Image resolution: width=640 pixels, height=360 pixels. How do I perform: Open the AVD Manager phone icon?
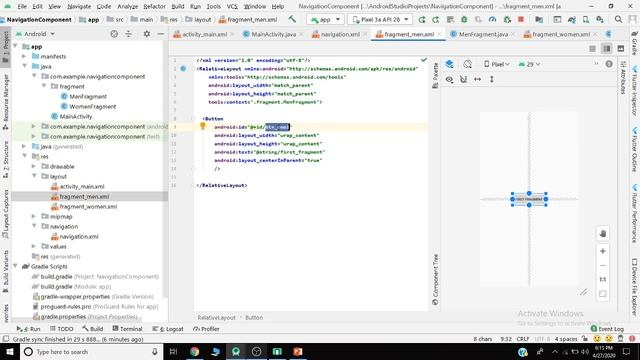coord(586,19)
